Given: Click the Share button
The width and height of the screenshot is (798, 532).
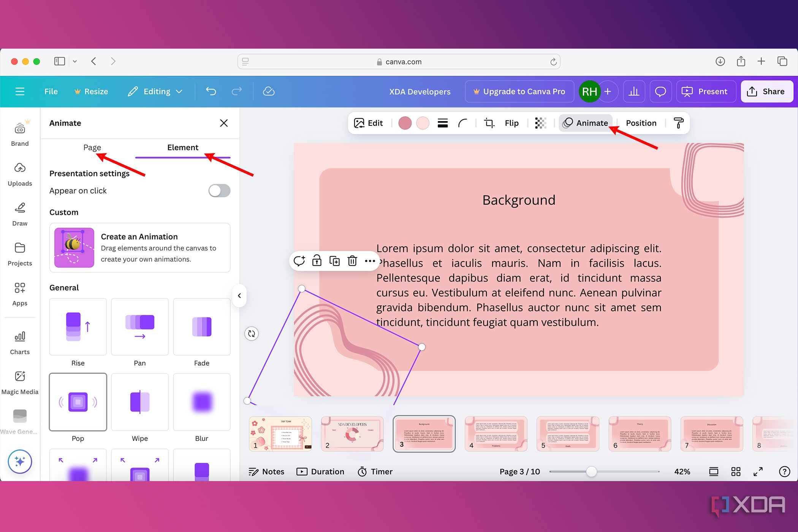Looking at the screenshot, I should tap(766, 91).
